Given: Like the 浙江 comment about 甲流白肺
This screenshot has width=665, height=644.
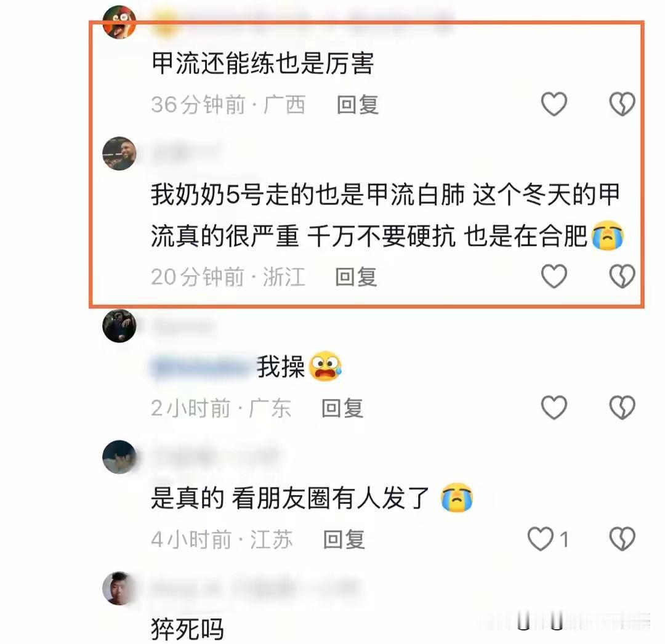Looking at the screenshot, I should coord(554,276).
